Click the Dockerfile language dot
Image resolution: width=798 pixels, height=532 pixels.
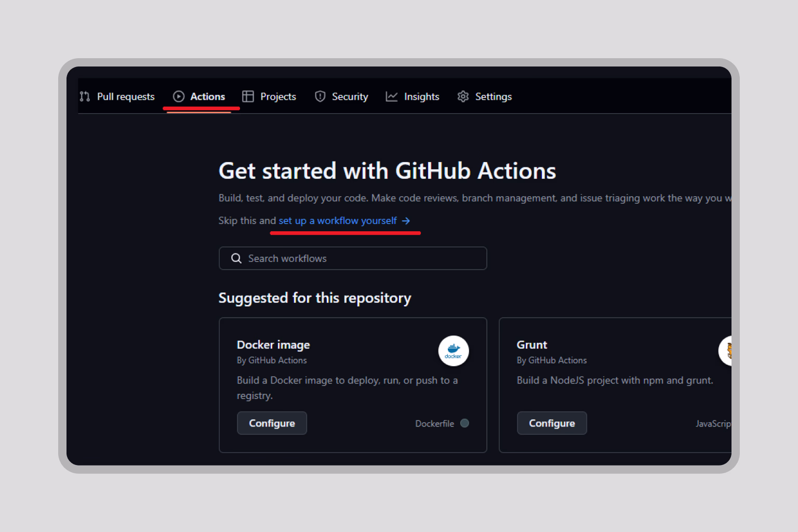pyautogui.click(x=464, y=423)
